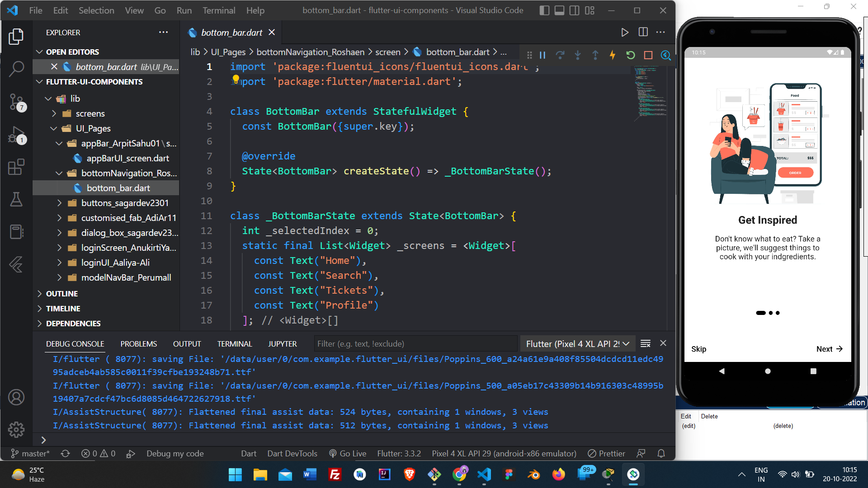Open appBarUI_screen.dart in the explorer
The image size is (868, 488).
point(128,158)
